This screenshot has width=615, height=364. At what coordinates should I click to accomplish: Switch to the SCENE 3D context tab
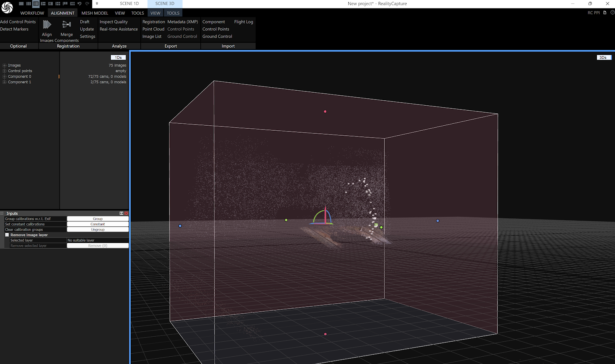pos(165,3)
